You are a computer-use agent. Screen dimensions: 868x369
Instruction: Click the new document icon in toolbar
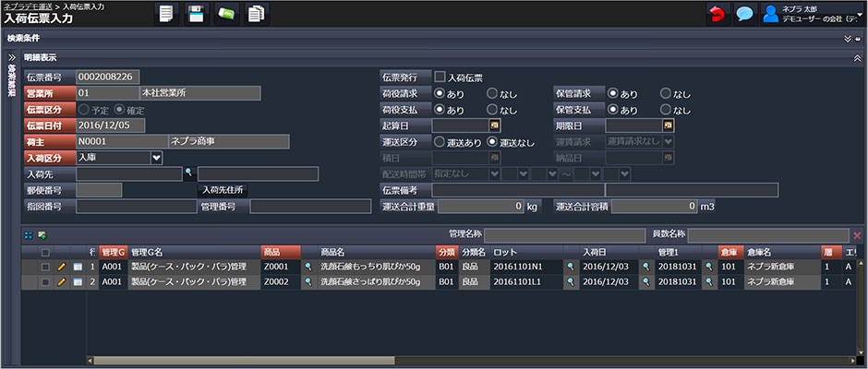click(x=166, y=14)
